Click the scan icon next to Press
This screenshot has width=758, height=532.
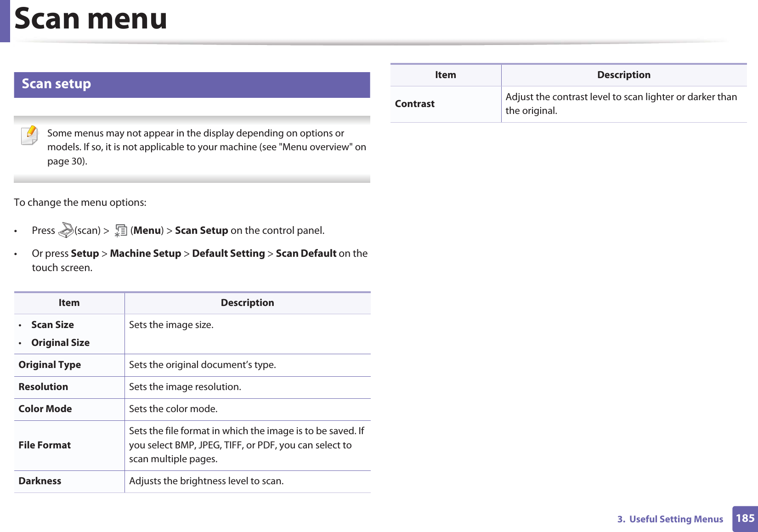tap(66, 230)
